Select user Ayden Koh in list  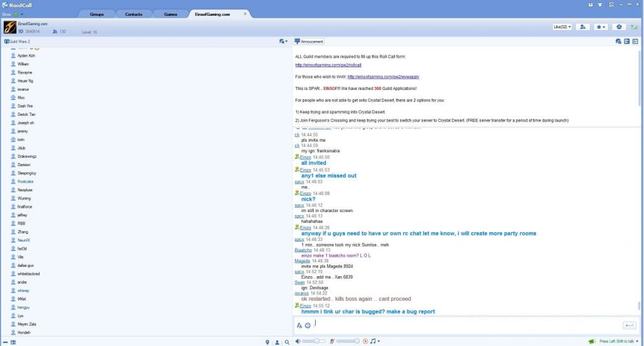[26, 55]
